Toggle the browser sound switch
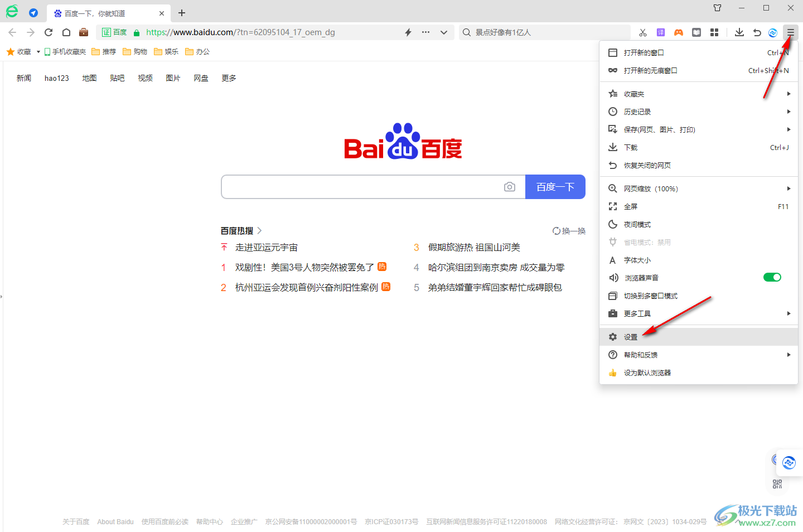Viewport: 803px width, 532px height. [772, 277]
